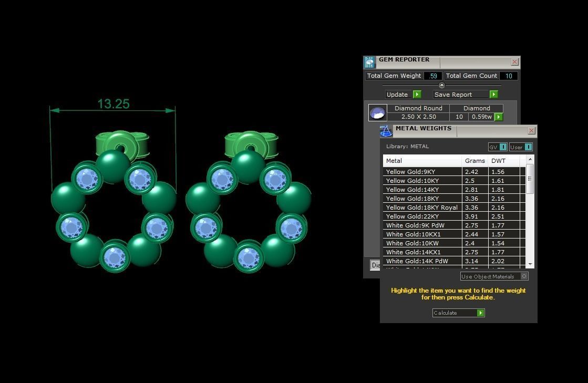The width and height of the screenshot is (588, 383).
Task: Select the diamond gem thumbnail
Action: click(x=377, y=112)
